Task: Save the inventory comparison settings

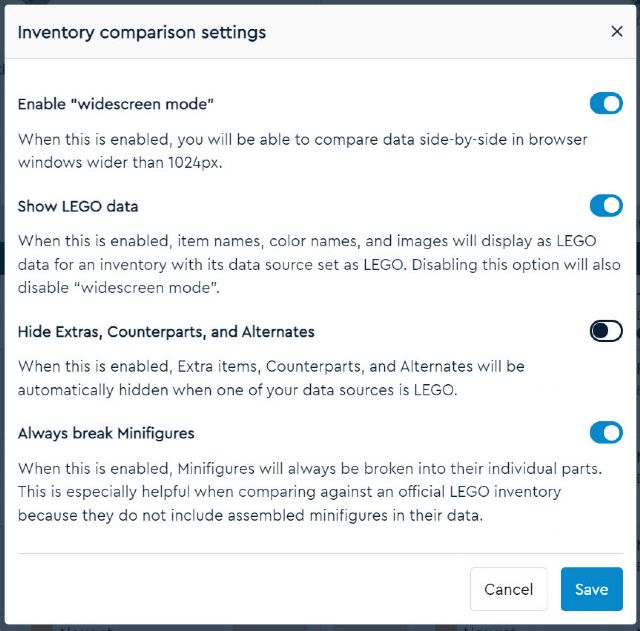Action: tap(591, 589)
